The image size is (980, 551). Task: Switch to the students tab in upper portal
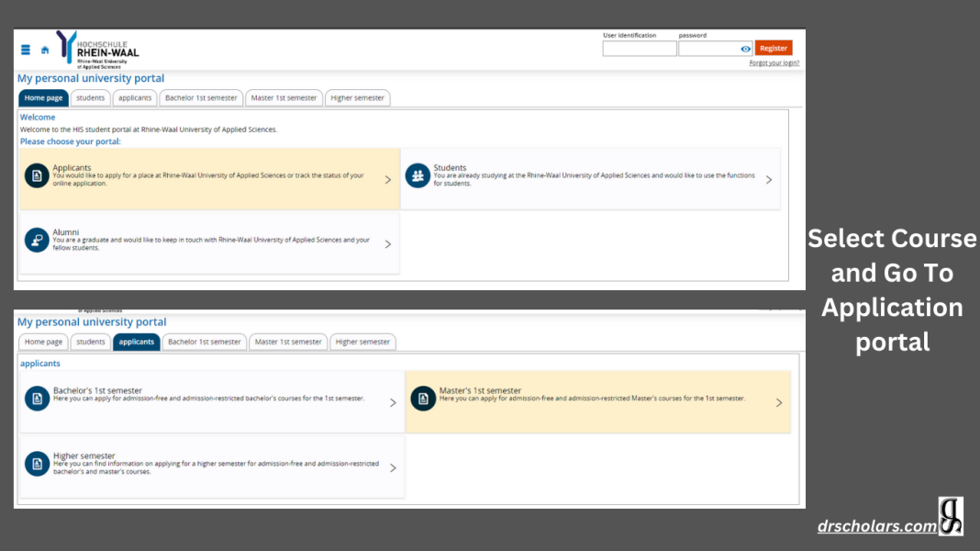click(x=90, y=98)
